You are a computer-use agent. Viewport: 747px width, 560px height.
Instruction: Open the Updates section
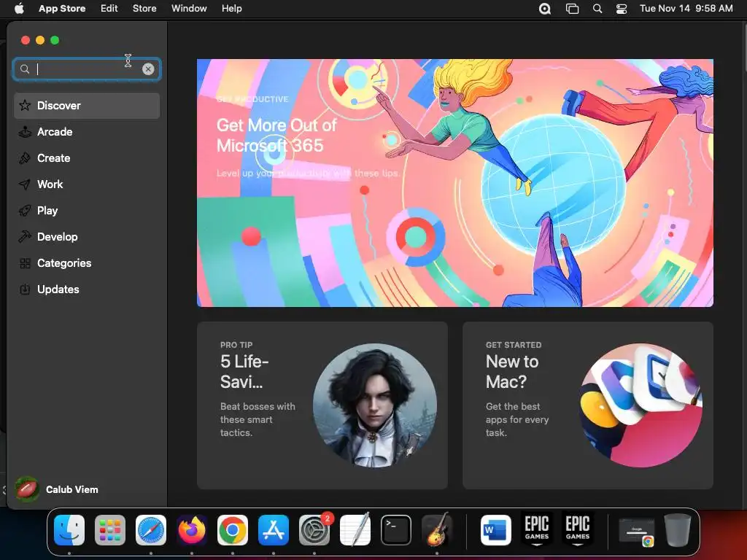(x=87, y=289)
